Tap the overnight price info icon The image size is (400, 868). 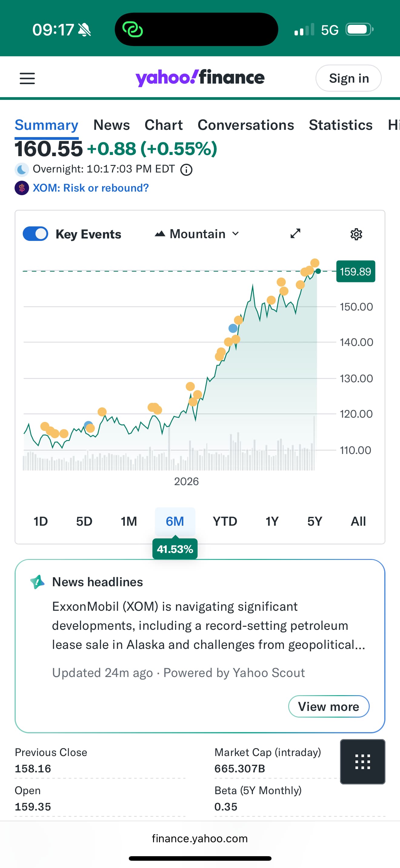186,170
